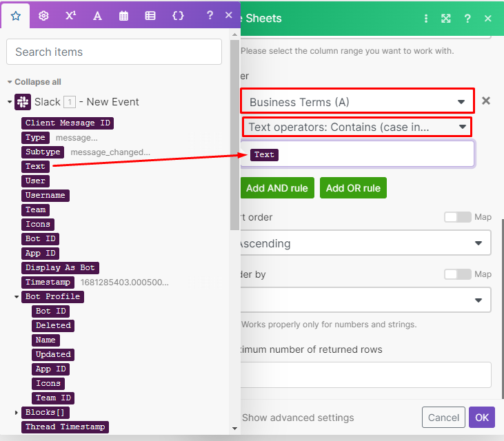Select the Username variable pill
Screen dimensions: 504x441
[46, 195]
